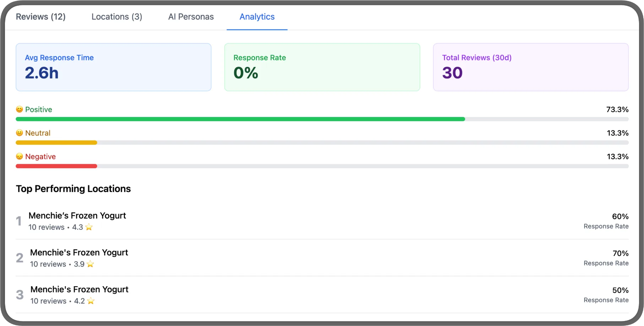Click '10 reviews • 4.3' text

(56, 227)
